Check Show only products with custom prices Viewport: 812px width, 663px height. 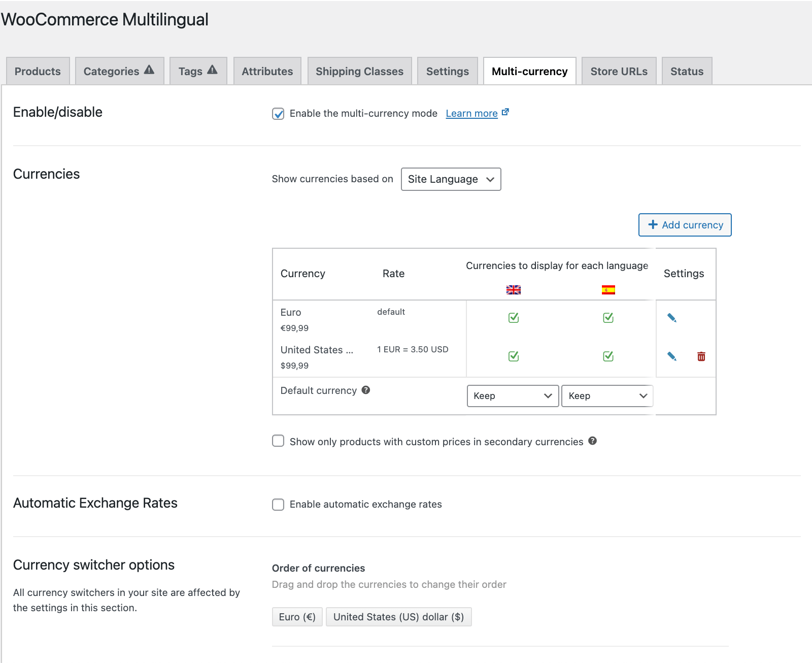(x=278, y=441)
